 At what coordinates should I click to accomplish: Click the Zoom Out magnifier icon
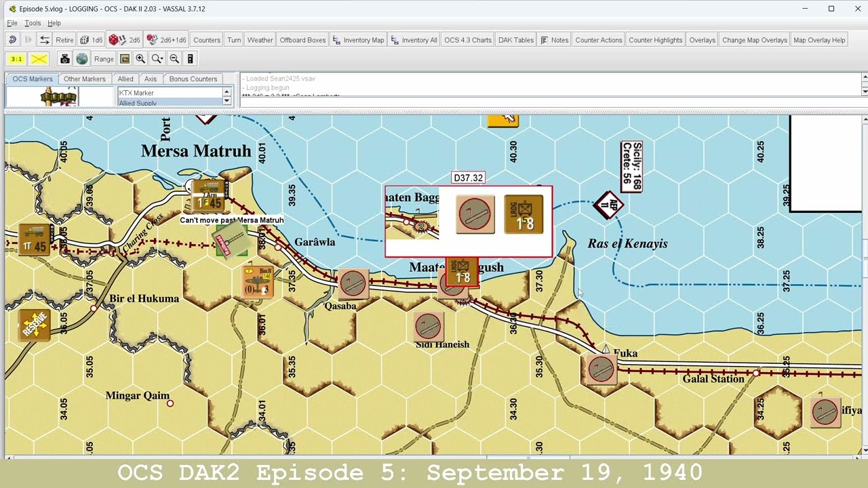tap(174, 59)
